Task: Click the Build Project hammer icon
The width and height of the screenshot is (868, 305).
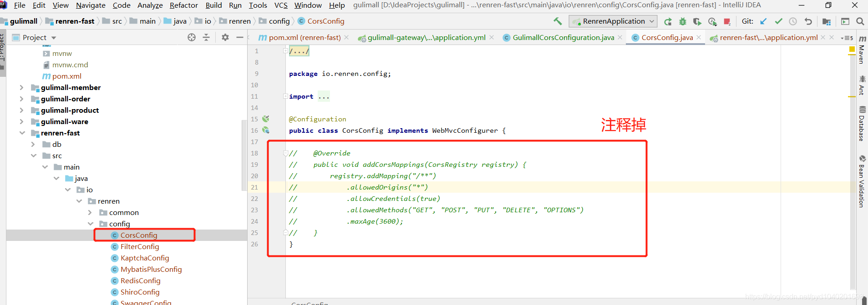Action: (558, 21)
